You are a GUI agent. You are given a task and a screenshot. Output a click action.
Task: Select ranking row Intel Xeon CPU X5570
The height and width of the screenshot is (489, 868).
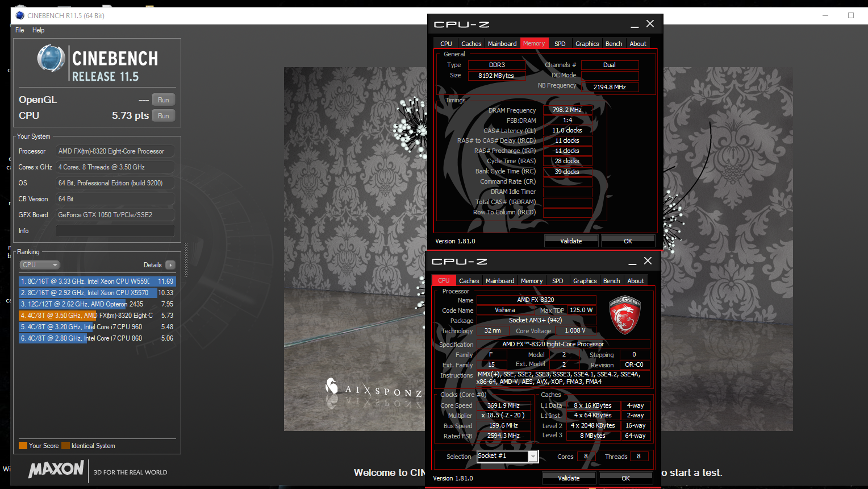(x=97, y=293)
